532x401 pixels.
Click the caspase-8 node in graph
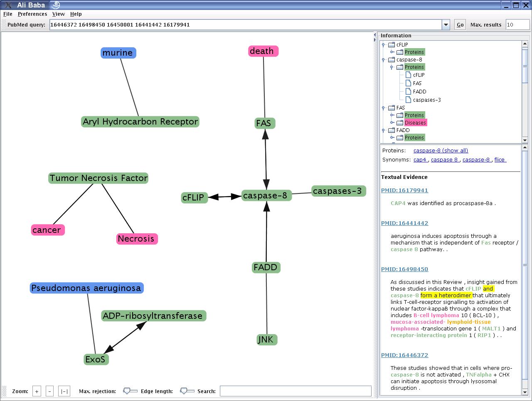265,196
